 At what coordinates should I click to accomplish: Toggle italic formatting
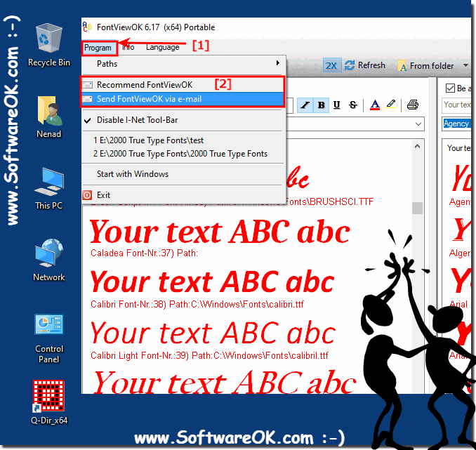coord(305,105)
